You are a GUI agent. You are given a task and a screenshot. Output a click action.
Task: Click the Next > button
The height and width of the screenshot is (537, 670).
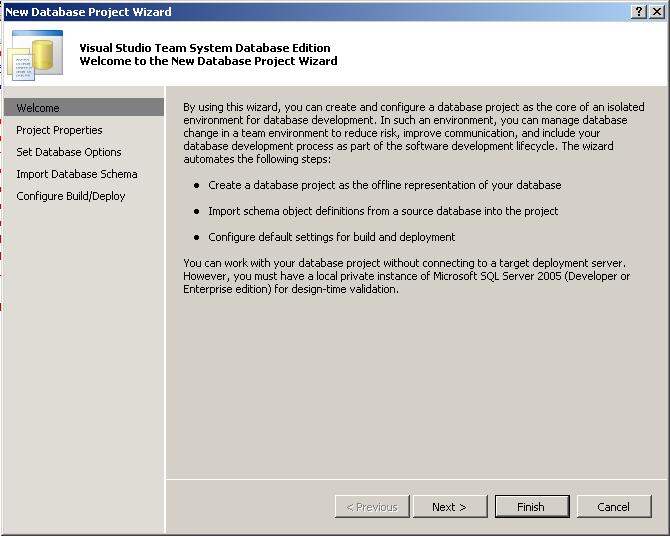[x=450, y=507]
